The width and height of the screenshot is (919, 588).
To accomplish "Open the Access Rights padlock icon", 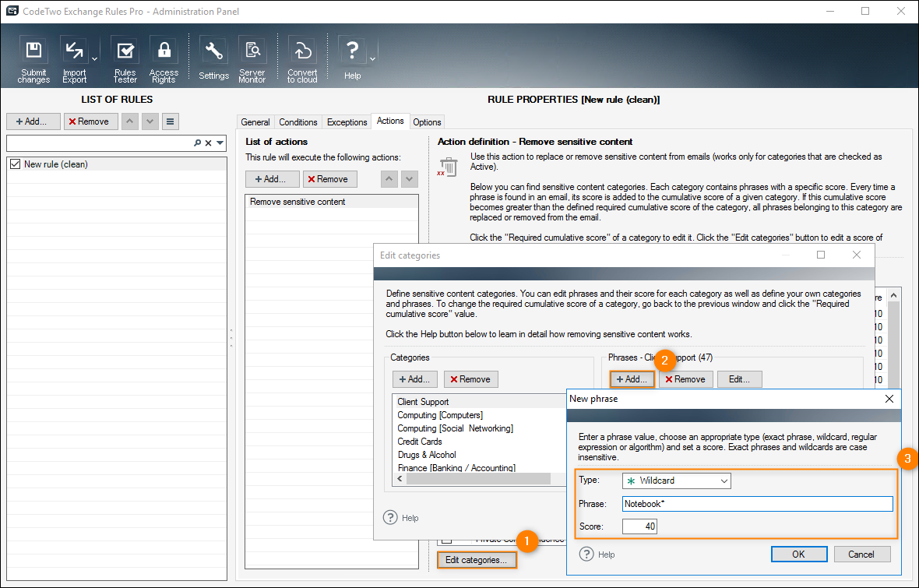I will [164, 59].
